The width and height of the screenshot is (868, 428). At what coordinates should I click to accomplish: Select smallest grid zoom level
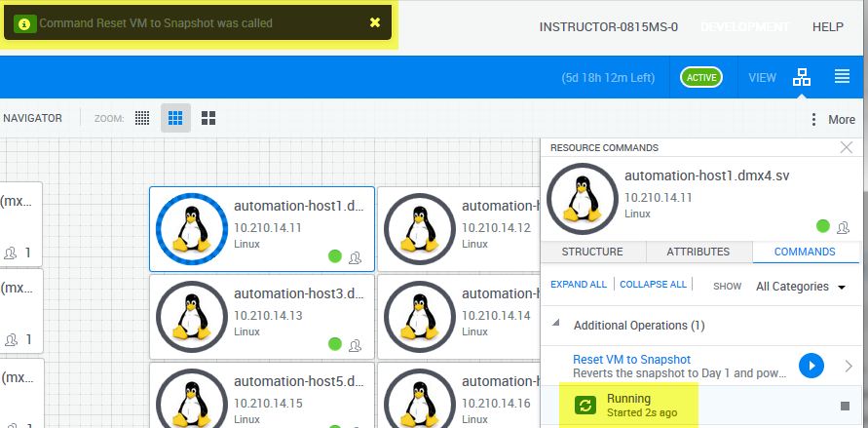pyautogui.click(x=142, y=118)
